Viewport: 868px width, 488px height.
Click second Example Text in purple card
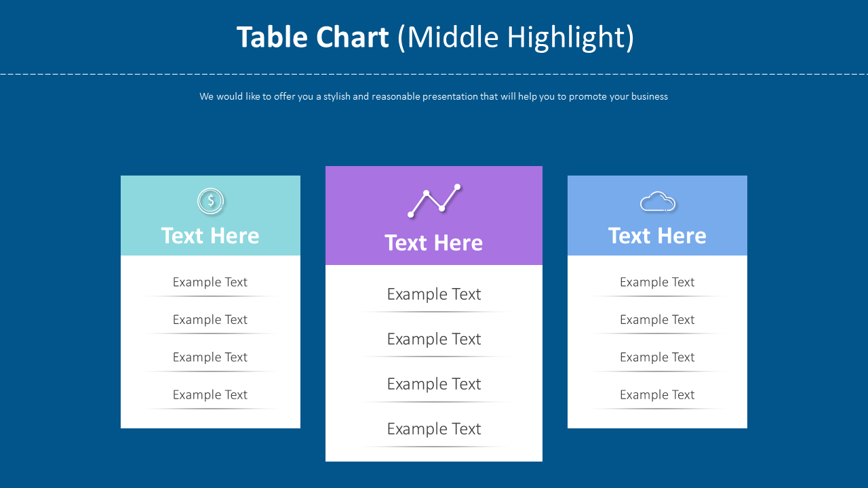click(434, 339)
